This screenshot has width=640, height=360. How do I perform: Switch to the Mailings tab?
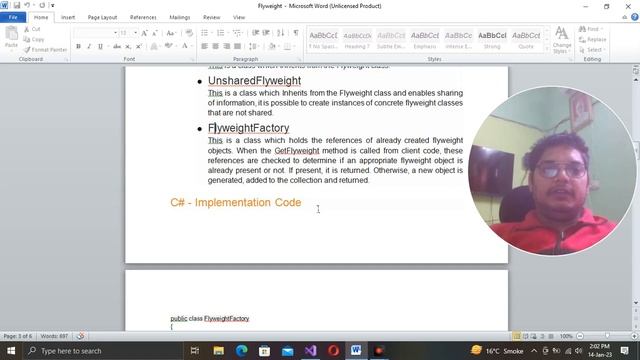180,18
